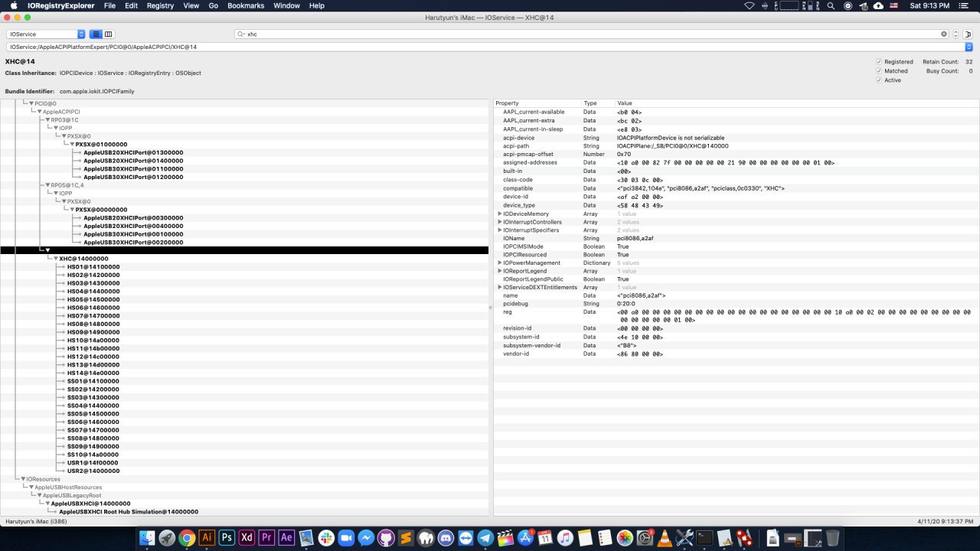
Task: Collapse the PCI0@0 node
Action: click(x=31, y=103)
